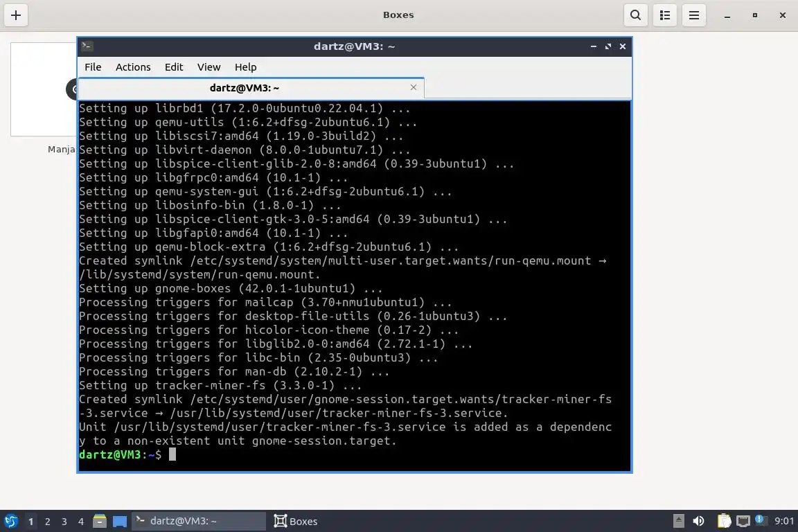The height and width of the screenshot is (532, 798).
Task: Click the 'Setting up qemu-utils' output line
Action: 248,122
